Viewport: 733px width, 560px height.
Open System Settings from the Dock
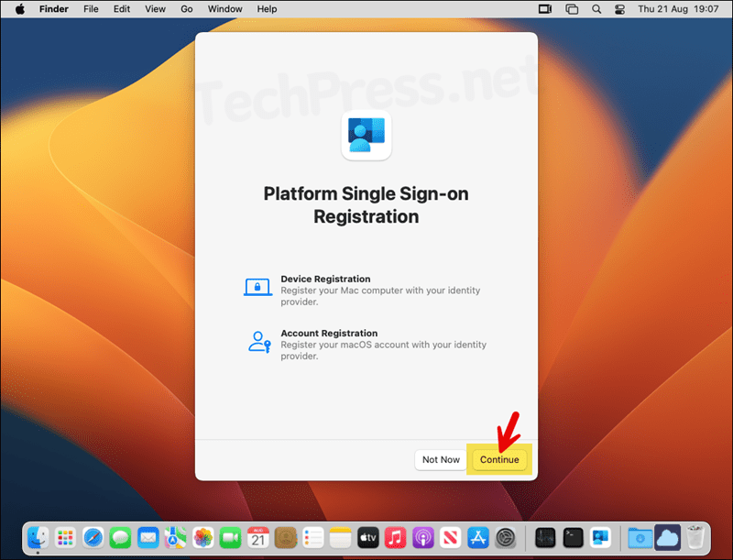pos(505,538)
